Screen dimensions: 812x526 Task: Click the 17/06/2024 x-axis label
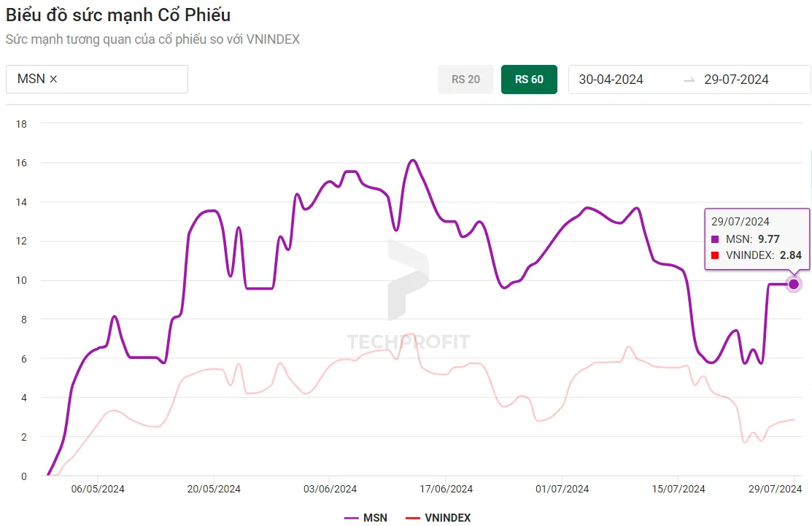pyautogui.click(x=446, y=489)
